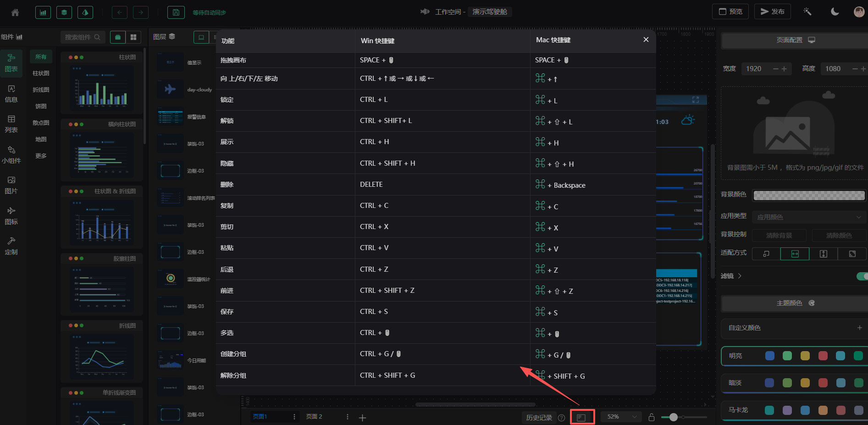Viewport: 868px width, 425px height.
Task: Open the 应用类型 dropdown
Action: point(809,217)
